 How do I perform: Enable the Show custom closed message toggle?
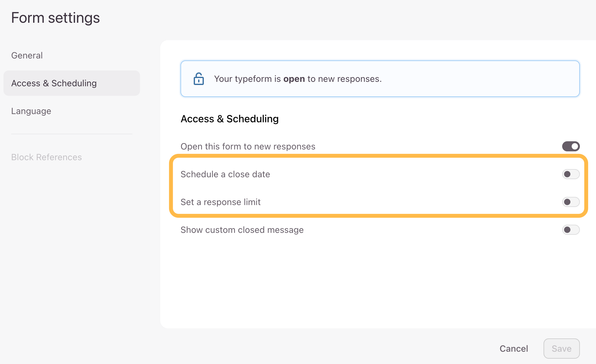(570, 230)
